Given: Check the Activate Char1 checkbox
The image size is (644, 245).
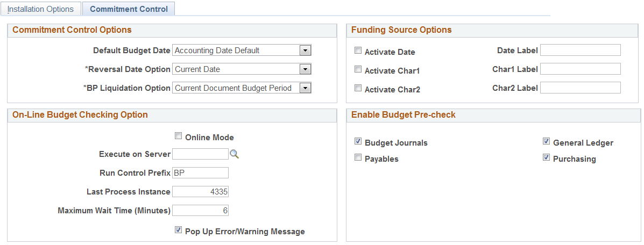Looking at the screenshot, I should [358, 70].
